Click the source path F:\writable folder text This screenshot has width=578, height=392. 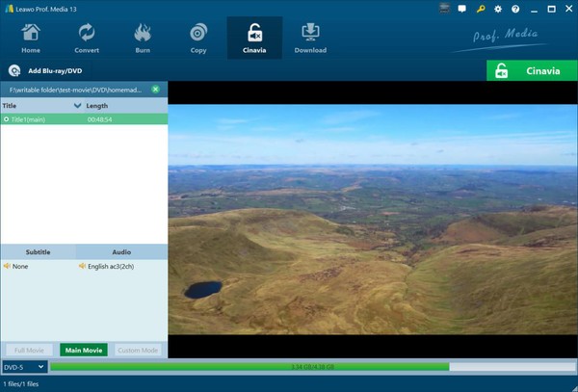click(75, 90)
